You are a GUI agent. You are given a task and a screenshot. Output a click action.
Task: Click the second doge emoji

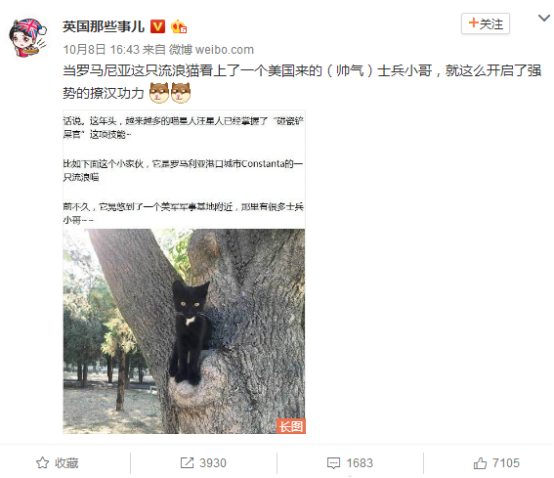(181, 93)
